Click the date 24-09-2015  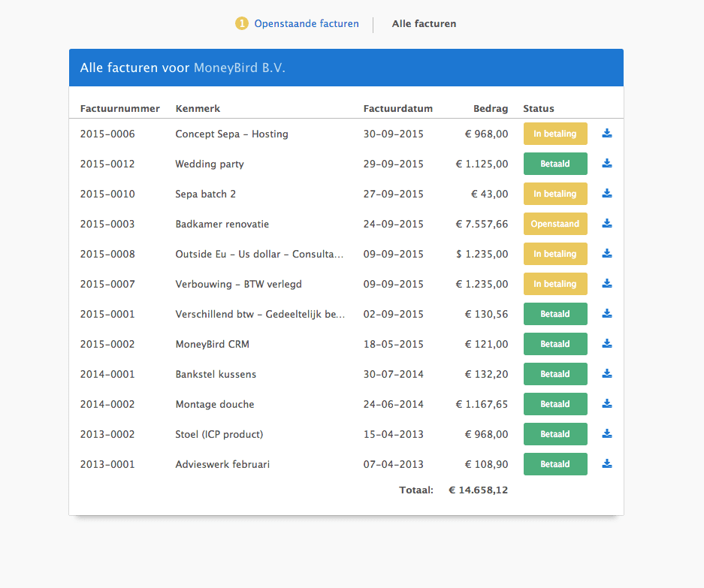pyautogui.click(x=393, y=224)
